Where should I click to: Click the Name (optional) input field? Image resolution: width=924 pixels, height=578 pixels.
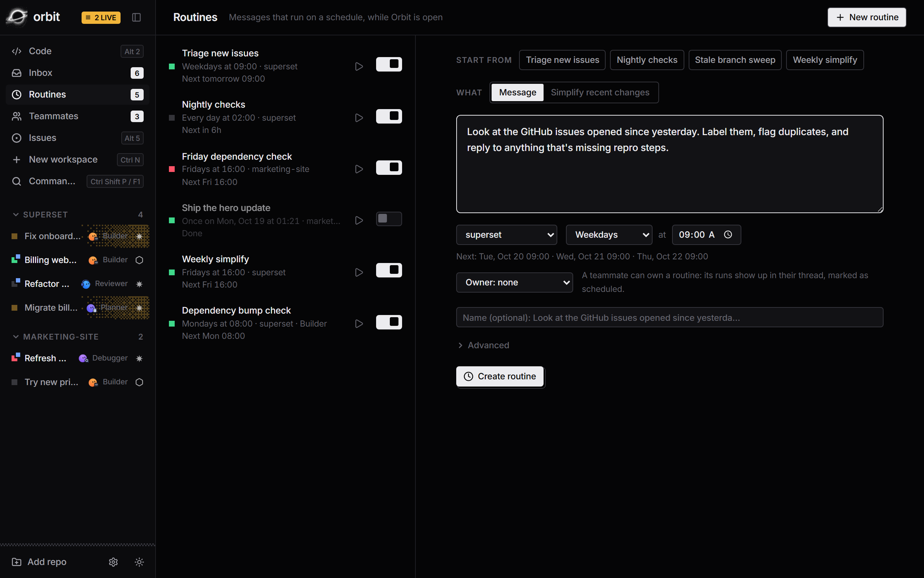pos(669,317)
